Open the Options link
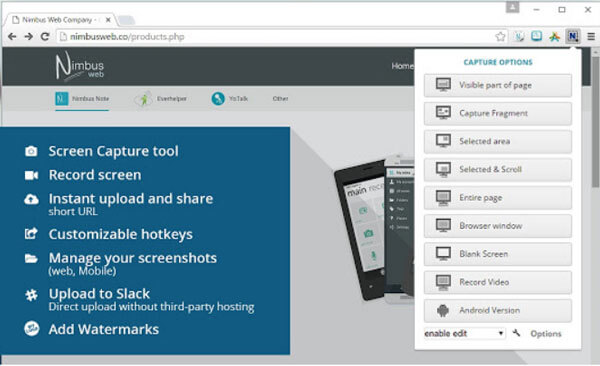Viewport: 600px width, 366px height. click(x=546, y=333)
